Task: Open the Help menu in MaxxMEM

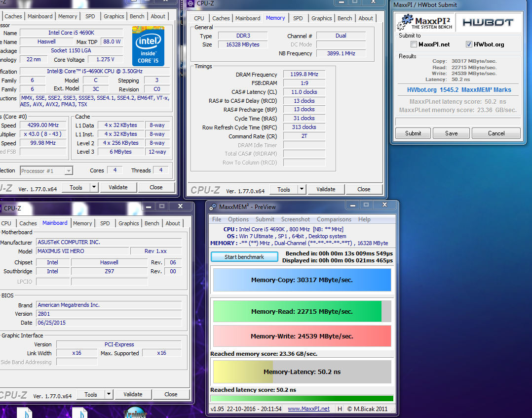Action: click(364, 219)
